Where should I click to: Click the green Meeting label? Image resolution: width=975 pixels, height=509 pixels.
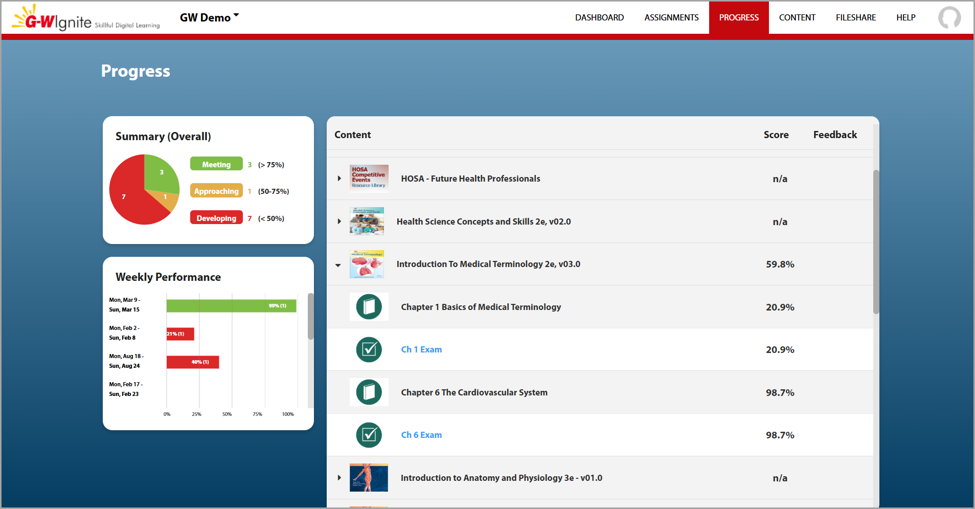(x=216, y=164)
